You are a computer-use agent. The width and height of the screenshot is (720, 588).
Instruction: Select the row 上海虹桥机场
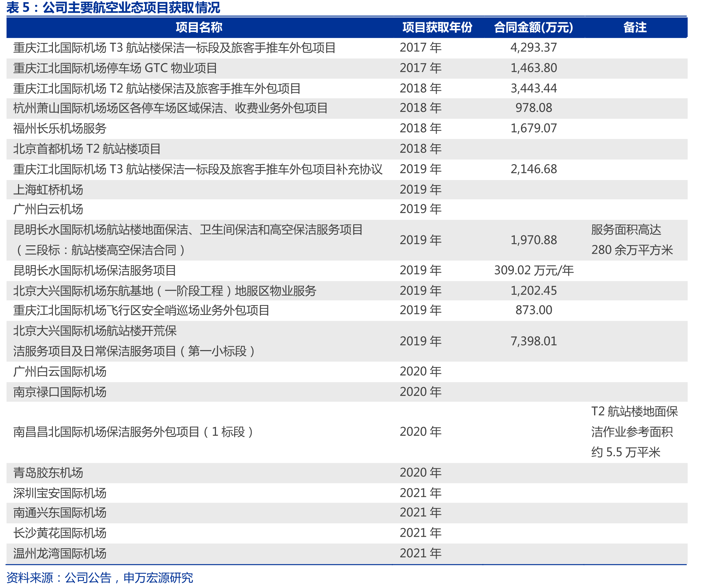[x=347, y=189]
